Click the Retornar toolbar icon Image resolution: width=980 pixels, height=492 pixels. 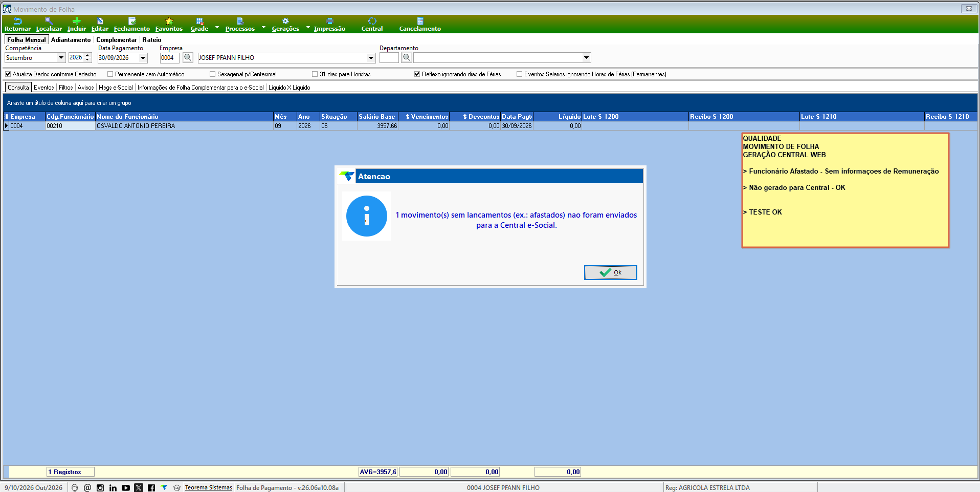17,24
